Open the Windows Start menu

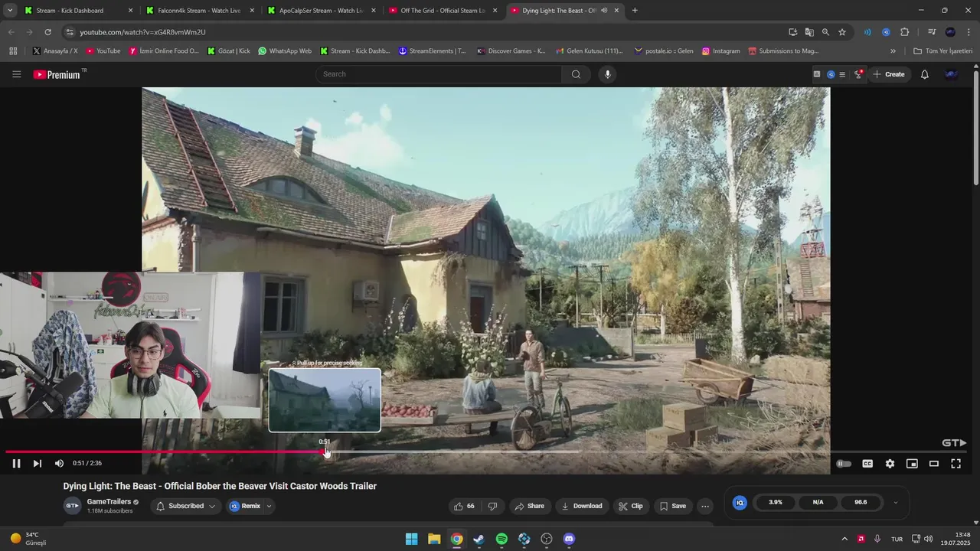tap(412, 539)
